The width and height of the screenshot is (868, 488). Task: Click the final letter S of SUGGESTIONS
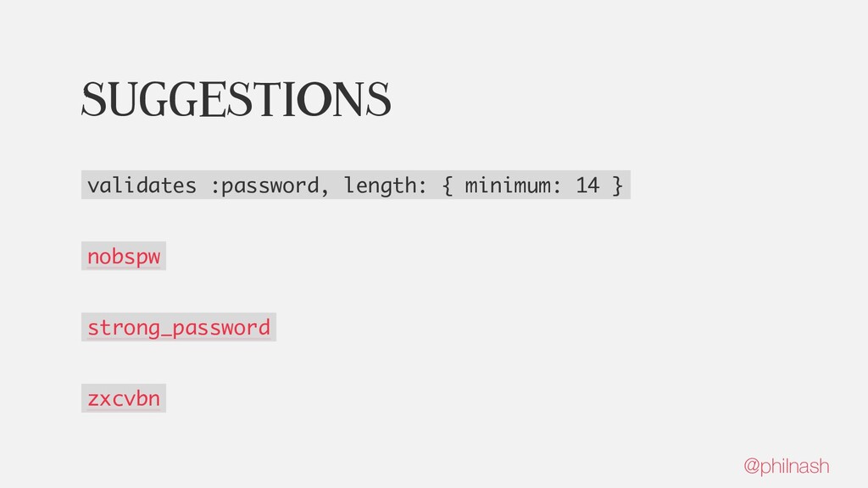pyautogui.click(x=380, y=98)
